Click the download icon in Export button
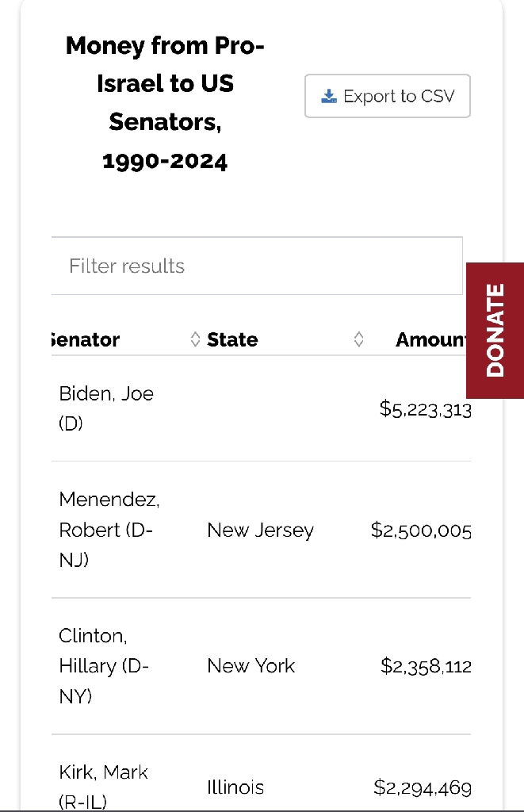This screenshot has width=524, height=812. point(329,96)
